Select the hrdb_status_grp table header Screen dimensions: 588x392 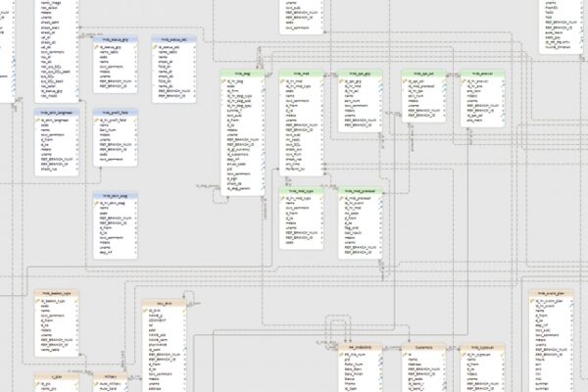(115, 39)
